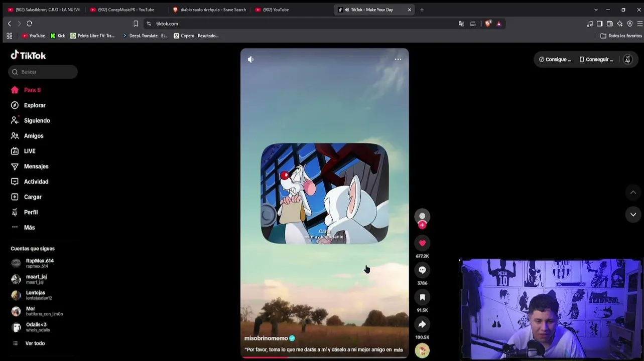The image size is (644, 361).
Task: Seek in the red video progress bar
Action: click(x=324, y=357)
